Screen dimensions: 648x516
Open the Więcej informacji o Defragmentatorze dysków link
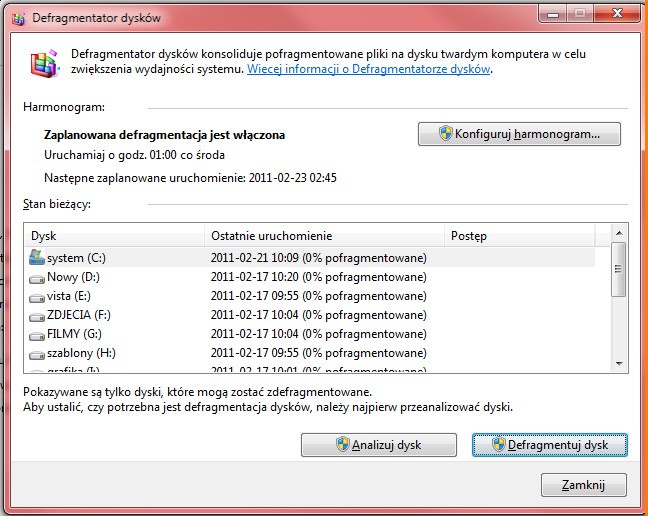(369, 70)
